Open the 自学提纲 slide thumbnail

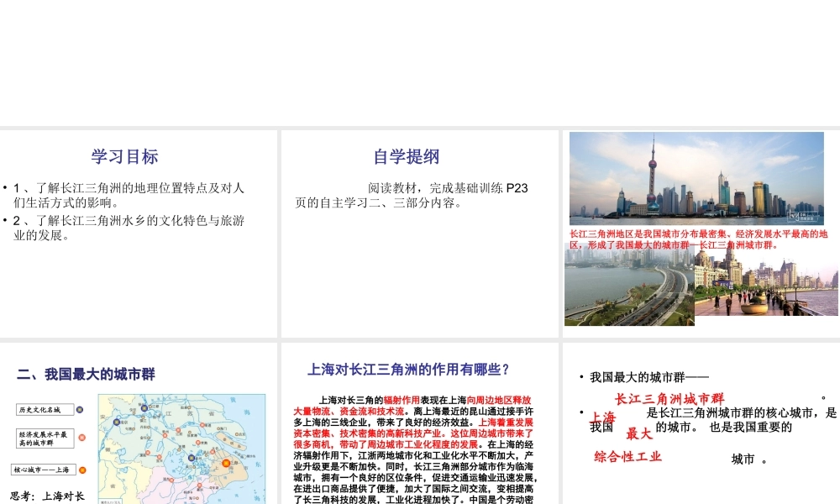click(419, 233)
